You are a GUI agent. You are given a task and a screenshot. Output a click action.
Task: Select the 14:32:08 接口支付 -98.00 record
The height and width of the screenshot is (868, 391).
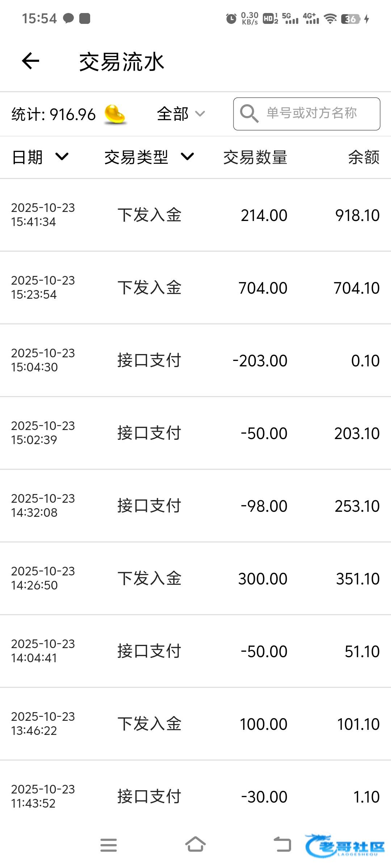[x=195, y=506]
